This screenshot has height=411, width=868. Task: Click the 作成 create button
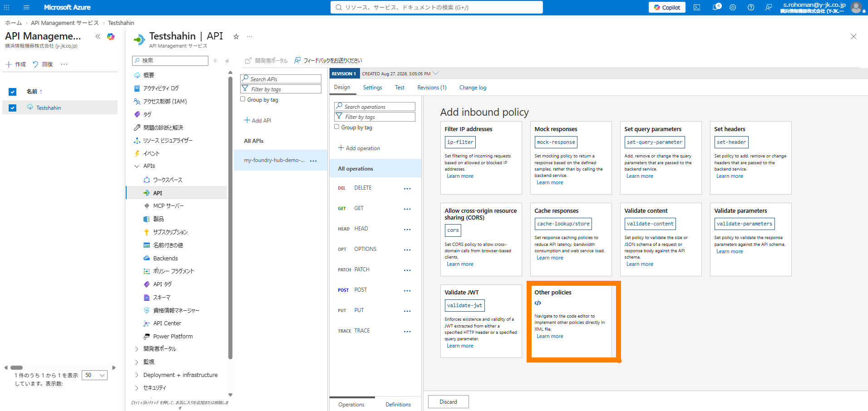coord(16,64)
